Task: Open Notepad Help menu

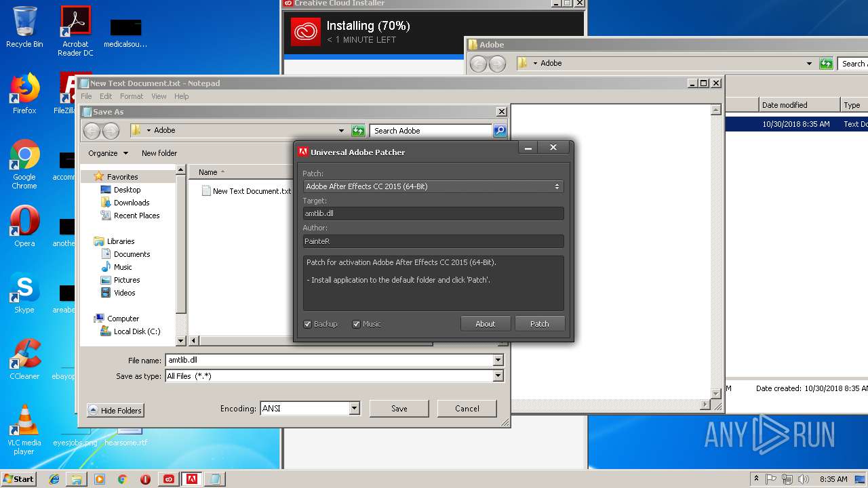Action: click(x=181, y=96)
